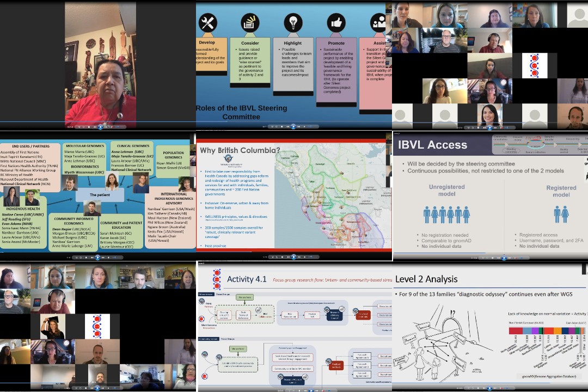Click the "Why British Columbia?" heading
The image size is (588, 392).
click(240, 150)
